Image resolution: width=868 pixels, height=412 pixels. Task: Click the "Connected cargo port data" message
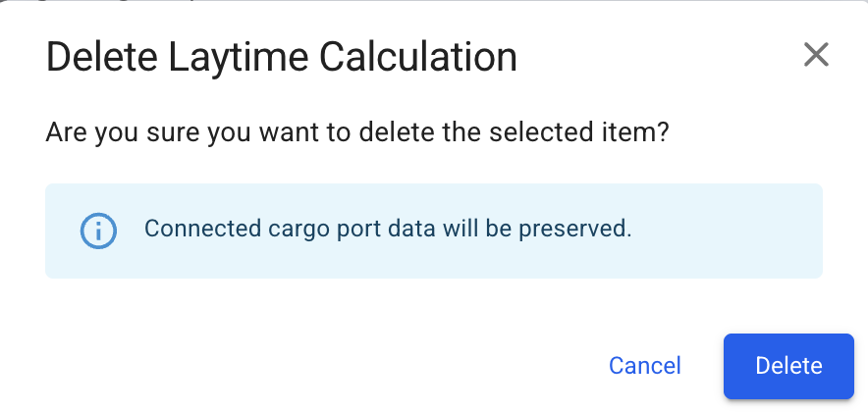point(387,230)
